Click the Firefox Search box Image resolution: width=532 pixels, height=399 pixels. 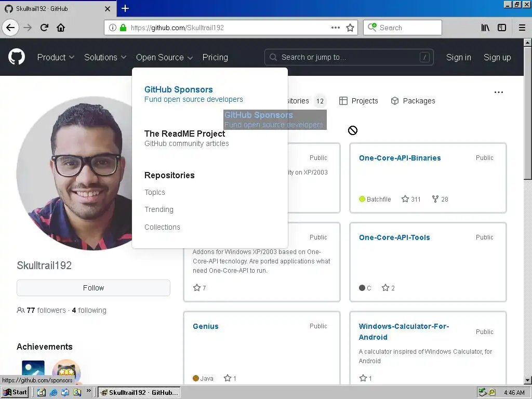[x=403, y=28]
